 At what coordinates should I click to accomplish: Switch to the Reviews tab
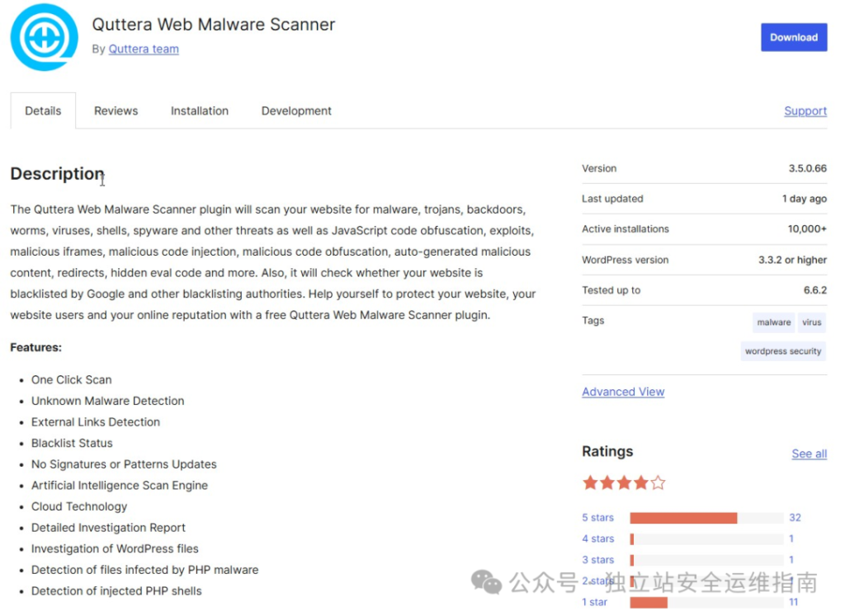pos(116,111)
